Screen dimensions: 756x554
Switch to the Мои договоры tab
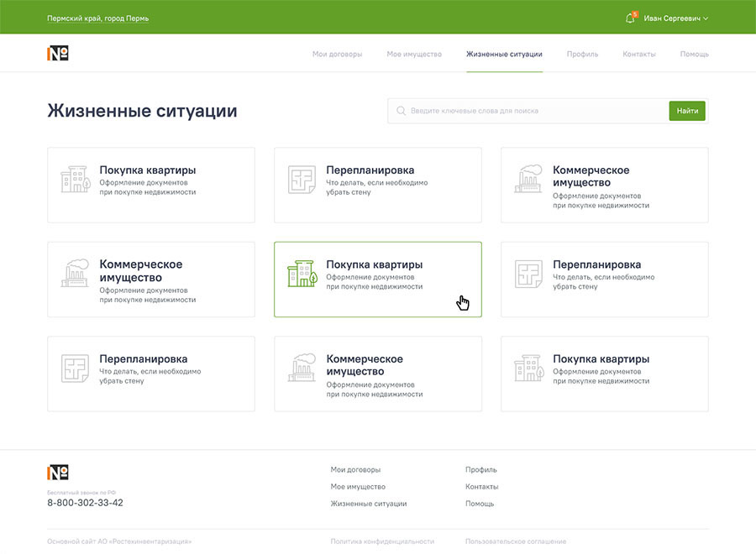point(337,54)
